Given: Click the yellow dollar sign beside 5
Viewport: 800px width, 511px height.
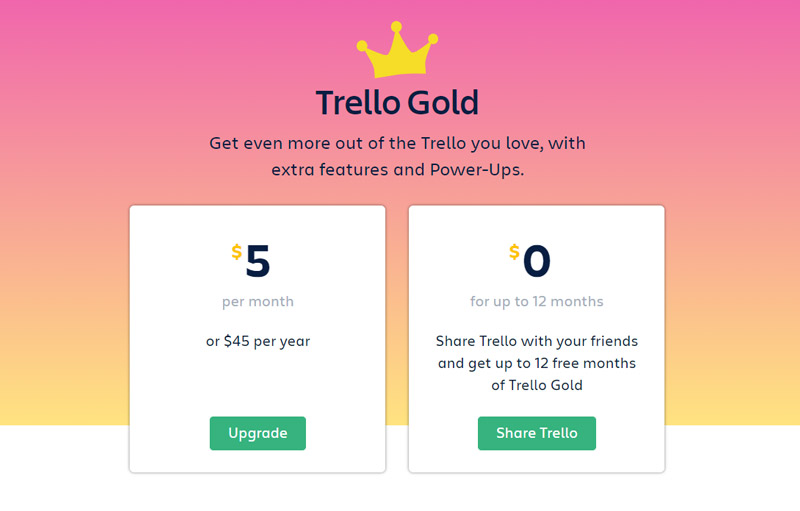Looking at the screenshot, I should pyautogui.click(x=237, y=252).
